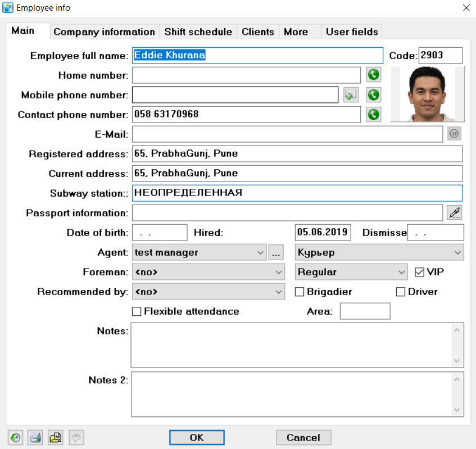Tick the Flexible attendance checkbox
This screenshot has height=449, width=476.
(137, 311)
